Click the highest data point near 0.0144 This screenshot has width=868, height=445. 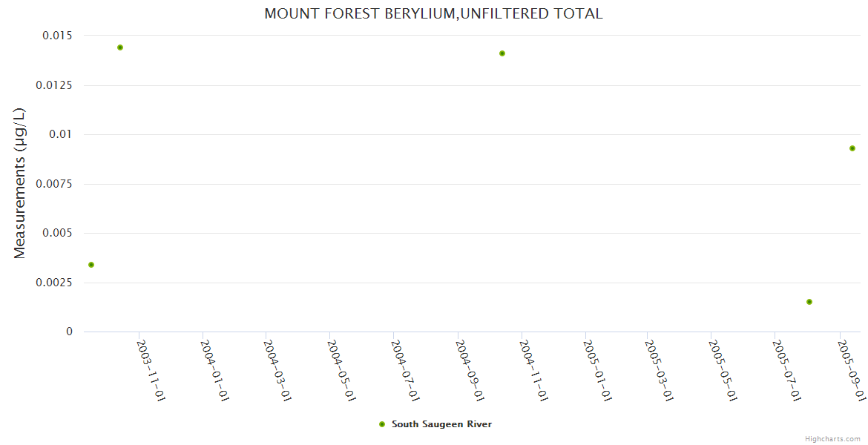(120, 47)
